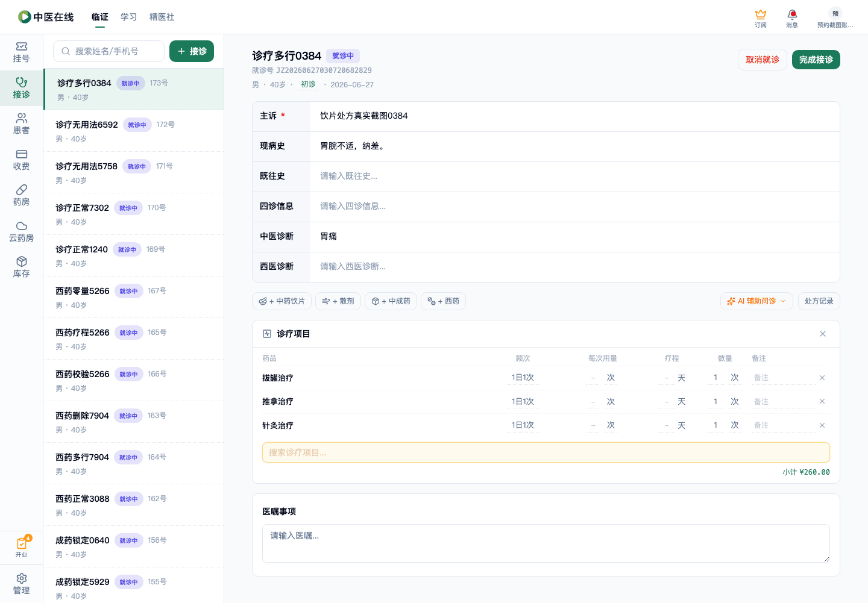Edit the 中医诊断 field 胃痛
This screenshot has width=868, height=603.
[x=574, y=237]
